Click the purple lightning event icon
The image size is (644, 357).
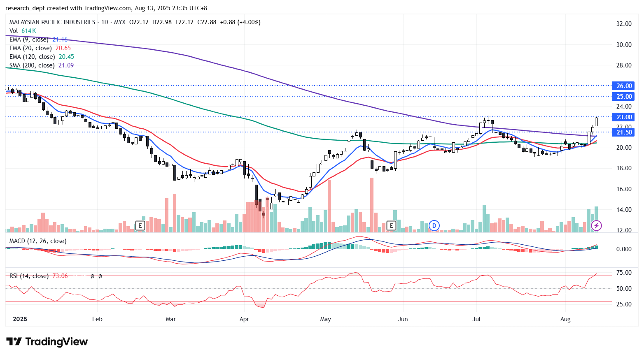(x=596, y=225)
